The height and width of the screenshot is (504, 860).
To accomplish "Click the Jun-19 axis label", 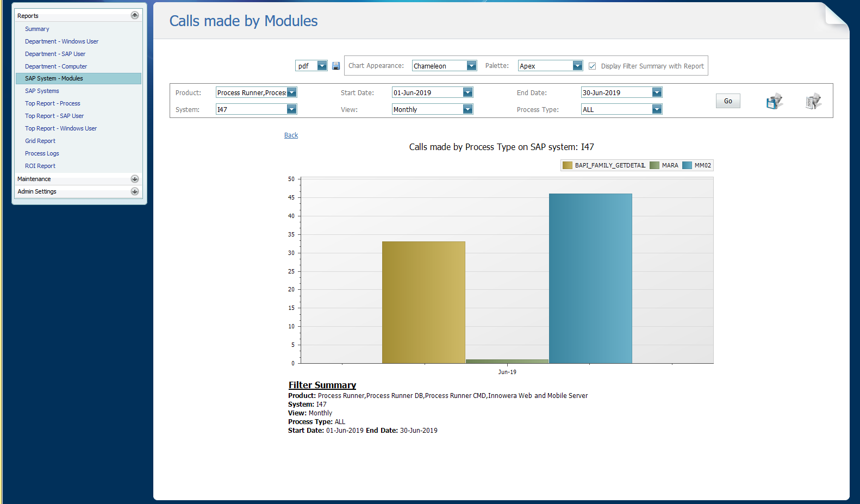I will 507,372.
